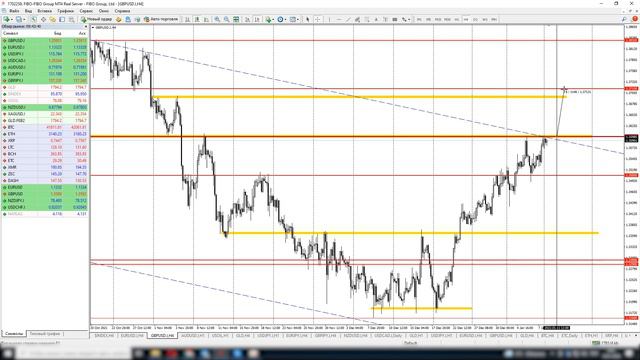
Task: Open the Справка menu
Action: coord(122,11)
